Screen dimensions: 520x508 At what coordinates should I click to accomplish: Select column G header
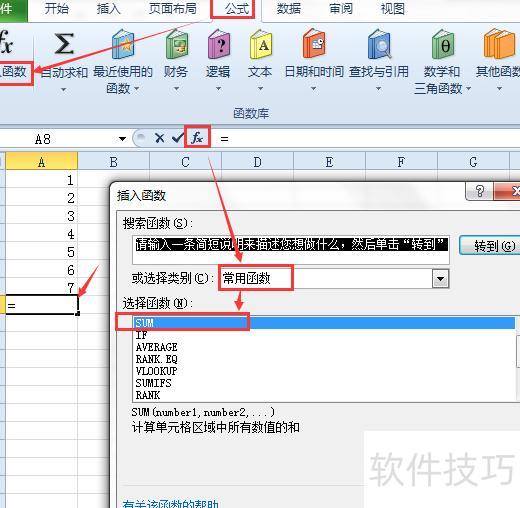[473, 162]
